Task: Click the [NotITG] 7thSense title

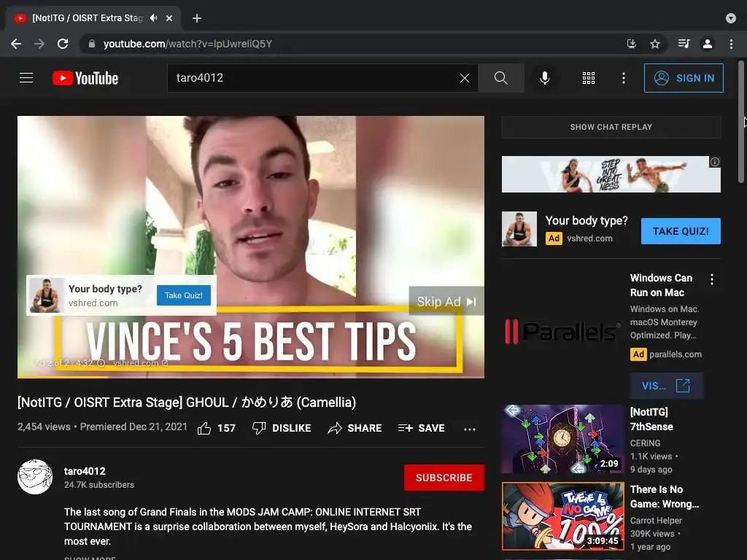Action: coord(651,419)
